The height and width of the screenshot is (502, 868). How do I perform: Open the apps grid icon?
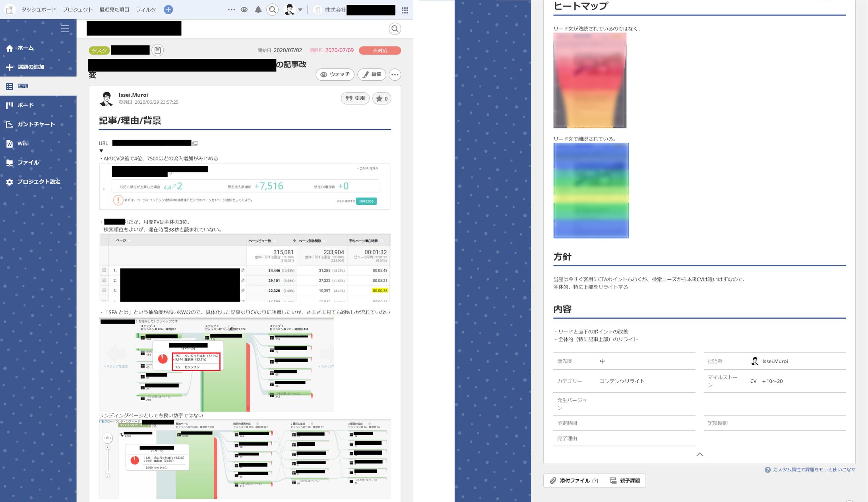pyautogui.click(x=405, y=10)
